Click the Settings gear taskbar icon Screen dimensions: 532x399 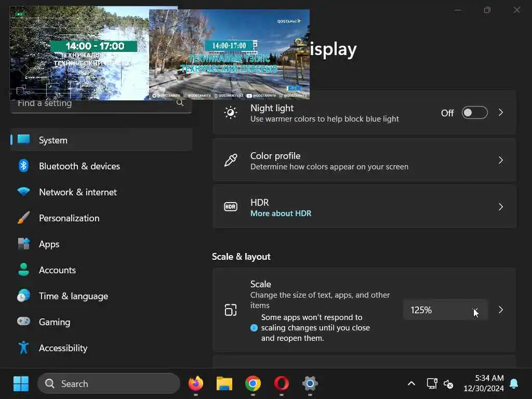pos(310,383)
